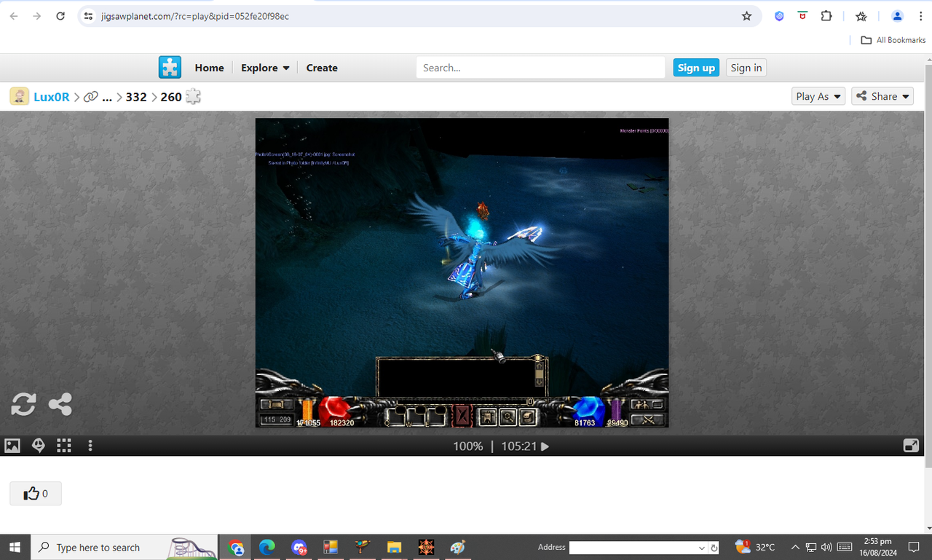Open the Chrome profile avatar
932x560 pixels.
[897, 16]
